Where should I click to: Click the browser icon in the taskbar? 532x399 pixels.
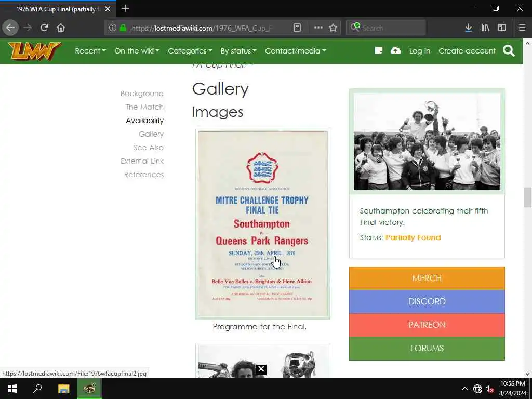[x=89, y=389]
